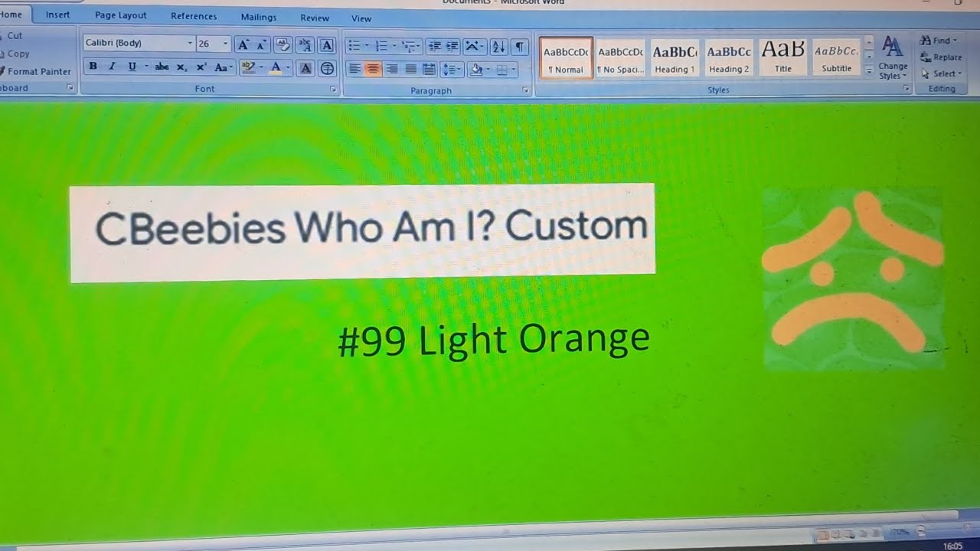This screenshot has height=551, width=980.
Task: Click the Select button in Editing
Action: tap(939, 73)
